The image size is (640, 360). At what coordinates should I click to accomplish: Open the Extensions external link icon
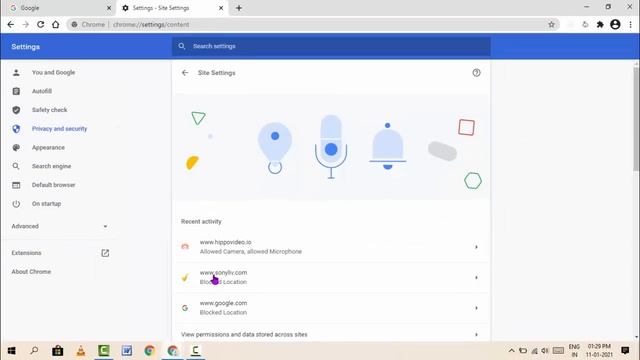(x=105, y=253)
